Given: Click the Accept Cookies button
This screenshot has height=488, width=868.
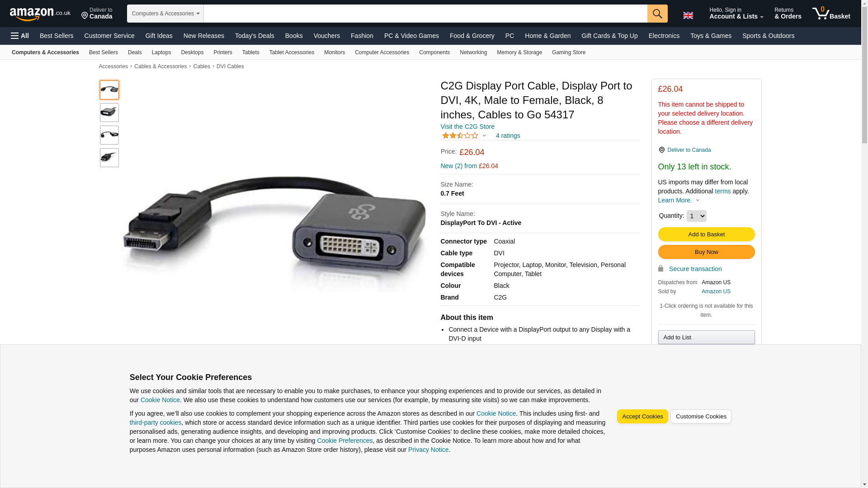Looking at the screenshot, I should pos(642,417).
